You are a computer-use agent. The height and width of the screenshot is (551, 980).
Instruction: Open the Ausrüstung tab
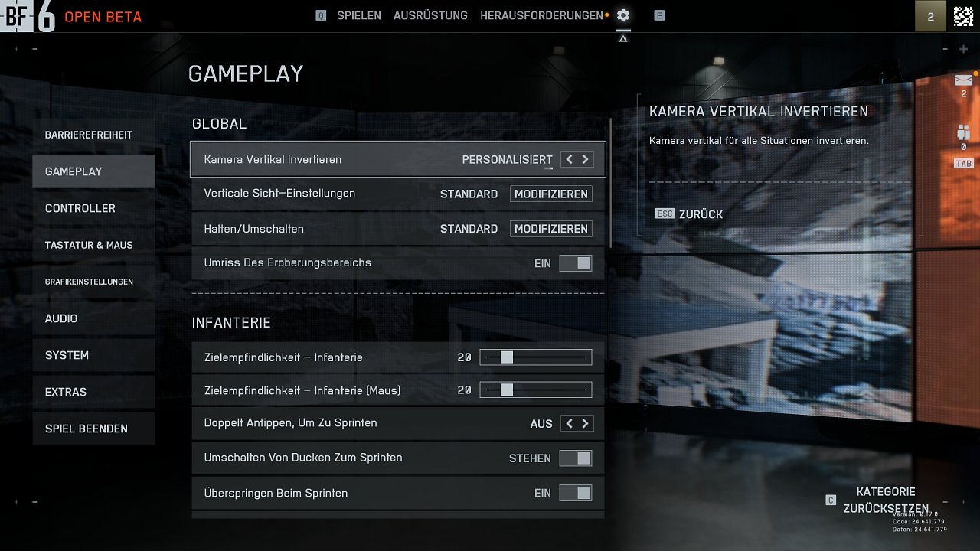[430, 15]
